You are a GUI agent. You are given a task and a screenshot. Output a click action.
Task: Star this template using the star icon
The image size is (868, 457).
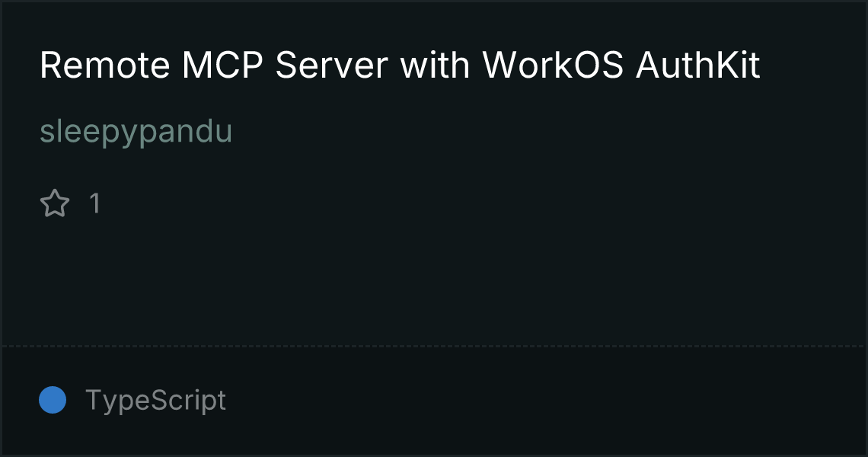pyautogui.click(x=55, y=203)
